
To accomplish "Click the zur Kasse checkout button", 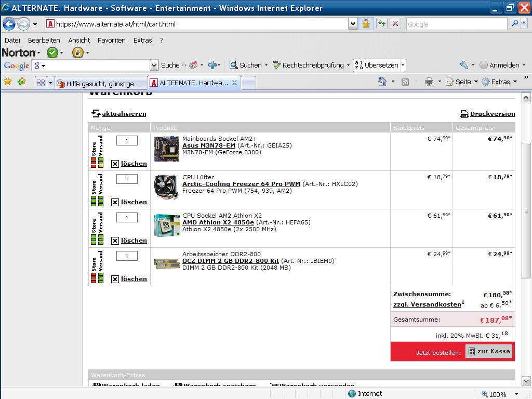I will click(x=490, y=352).
